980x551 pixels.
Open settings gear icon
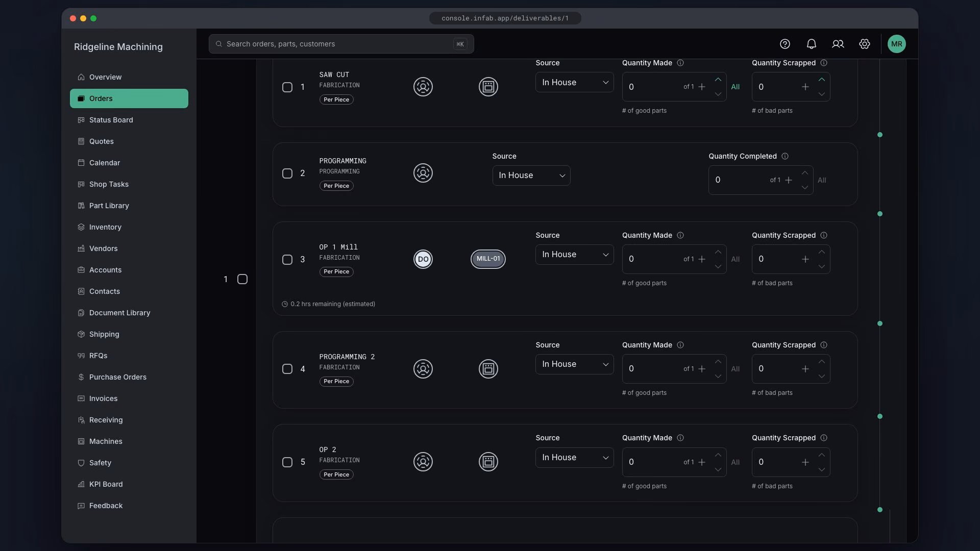click(x=865, y=44)
